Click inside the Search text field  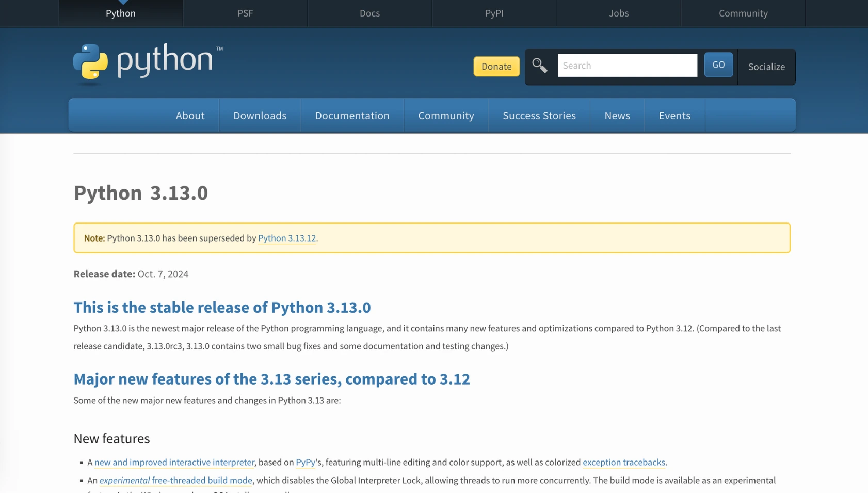626,66
